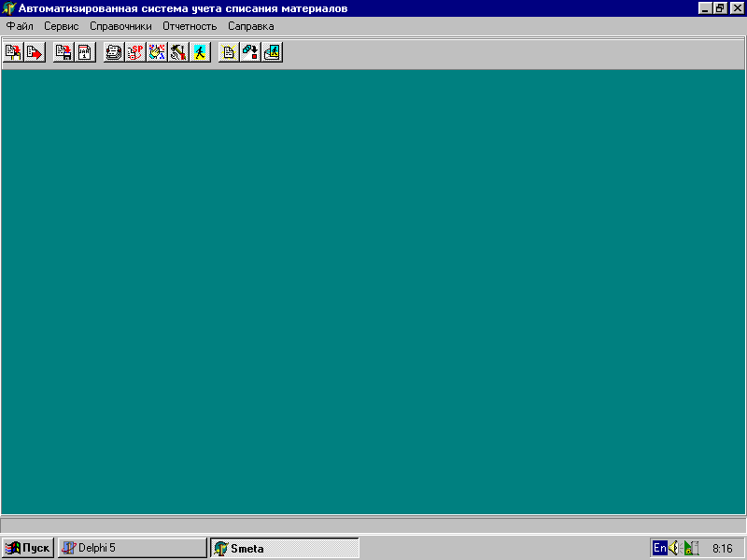Screen dimensions: 747x560
Task: Open the Отчетность menu
Action: pyautogui.click(x=190, y=26)
